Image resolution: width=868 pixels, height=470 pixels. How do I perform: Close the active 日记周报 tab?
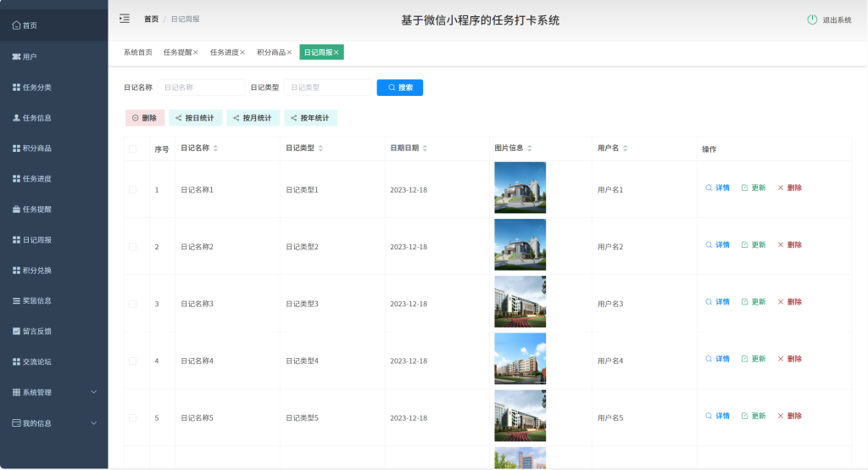336,53
